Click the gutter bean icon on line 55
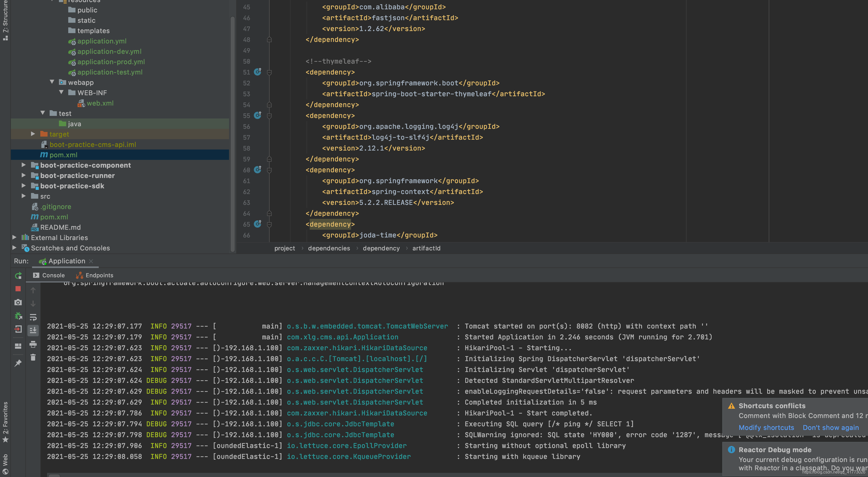868x477 pixels. tap(258, 115)
